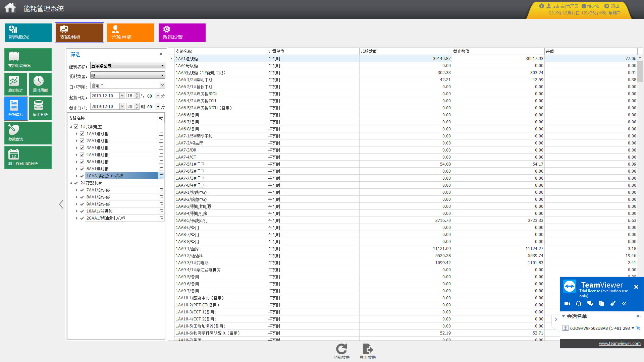This screenshot has height=362, width=644.
Task: Open the 支路用能概况 overview tile
Action: pyautogui.click(x=28, y=59)
